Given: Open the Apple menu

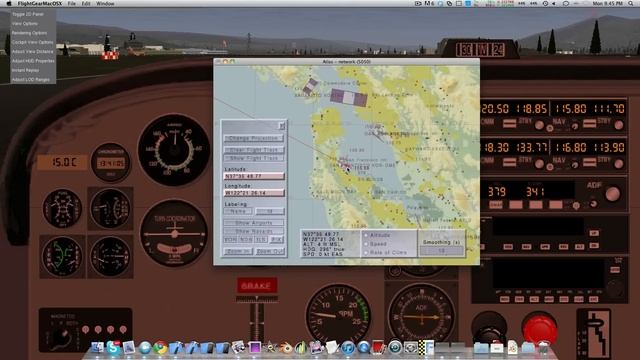Looking at the screenshot, I should click(x=8, y=3).
